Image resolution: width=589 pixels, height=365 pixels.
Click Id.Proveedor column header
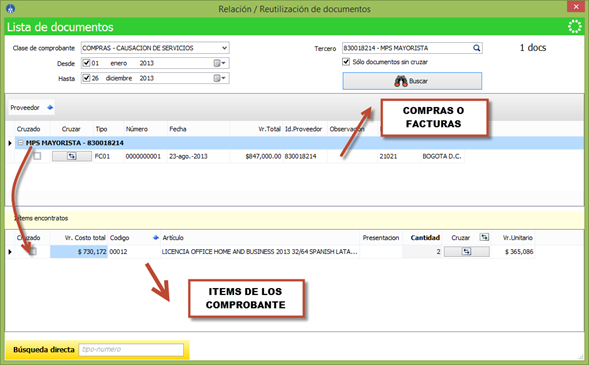click(x=304, y=129)
